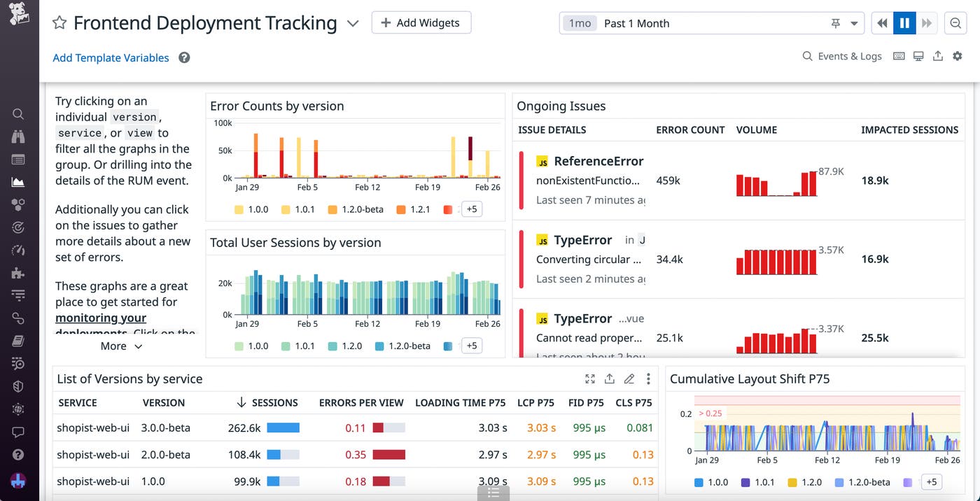Open the Security shield icon in sidebar

coord(18,386)
